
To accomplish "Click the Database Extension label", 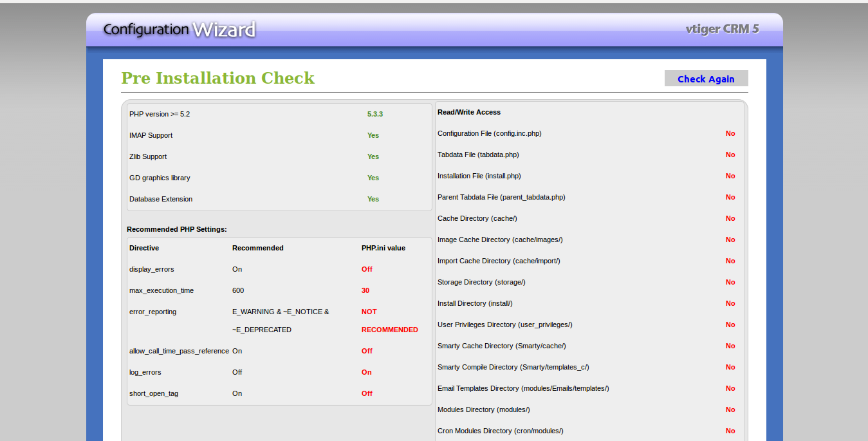I will tap(161, 199).
